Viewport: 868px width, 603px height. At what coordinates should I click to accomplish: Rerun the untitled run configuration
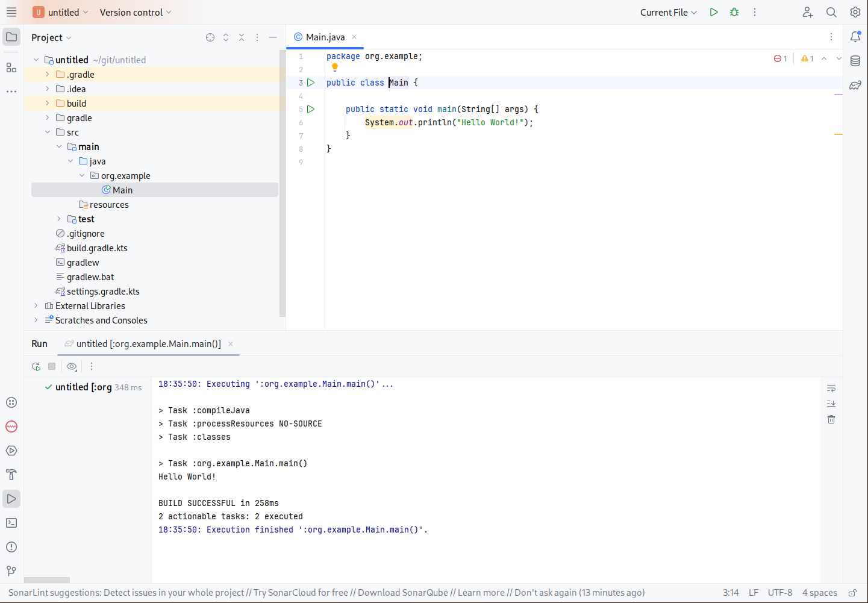coord(36,366)
